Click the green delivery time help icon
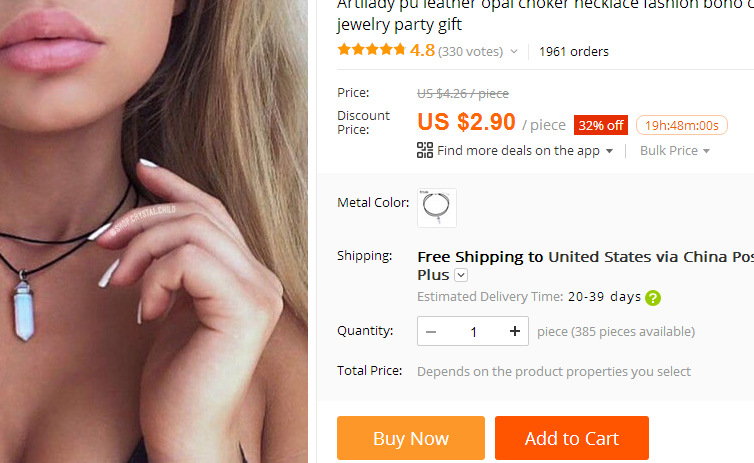Screen dimensions: 754x463 [x=653, y=297]
